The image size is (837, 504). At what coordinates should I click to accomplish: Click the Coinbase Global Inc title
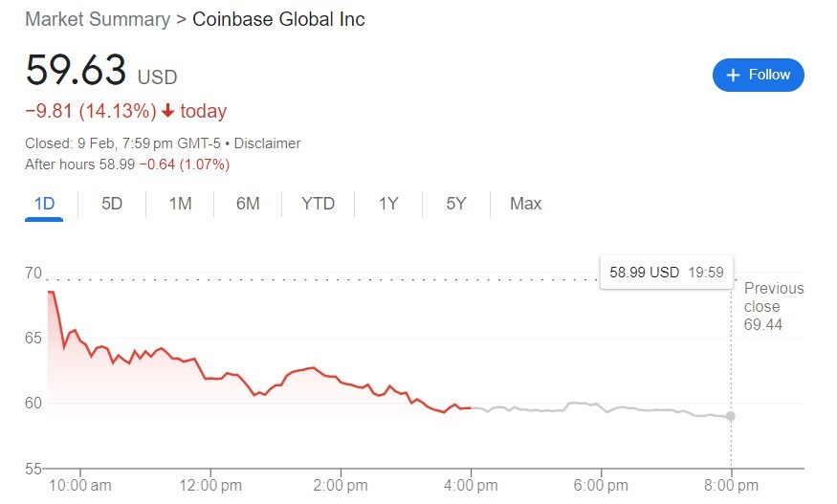[x=278, y=19]
